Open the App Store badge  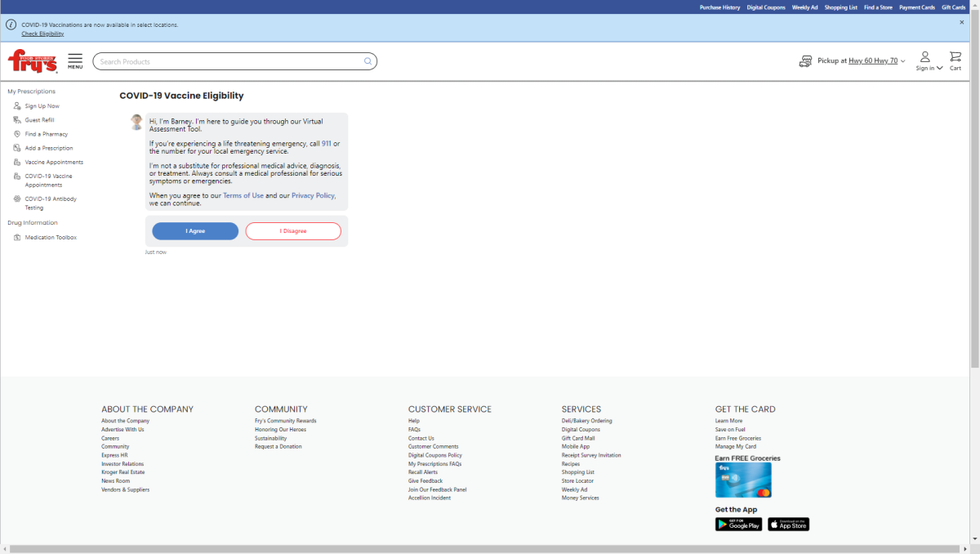pyautogui.click(x=788, y=525)
